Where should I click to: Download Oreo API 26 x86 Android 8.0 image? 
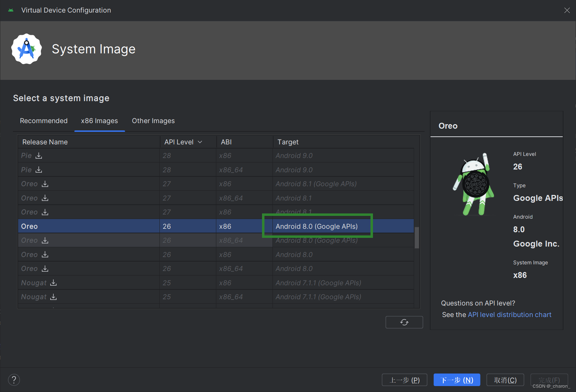coord(45,255)
